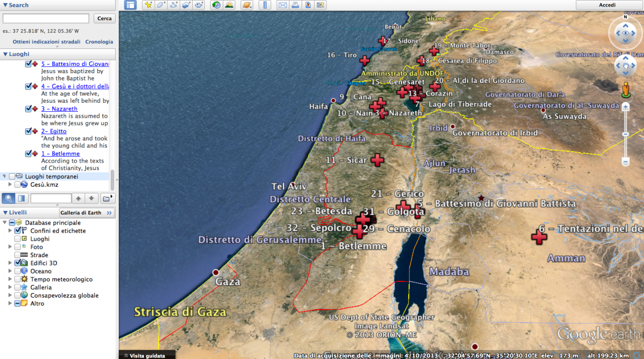Uncheck the Edifici 3D layer
Viewport: 644px width, 359px height.
pos(18,263)
